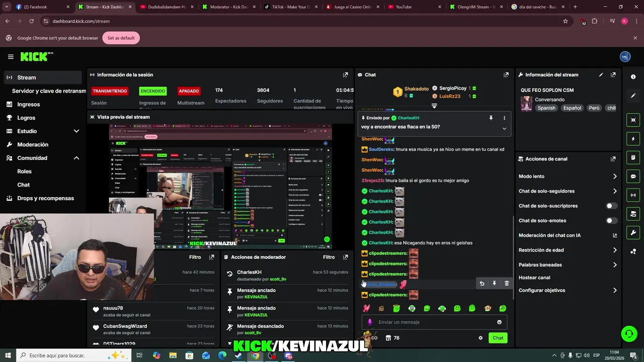Image resolution: width=644 pixels, height=362 pixels.
Task: Click Set as default button
Action: click(x=121, y=38)
